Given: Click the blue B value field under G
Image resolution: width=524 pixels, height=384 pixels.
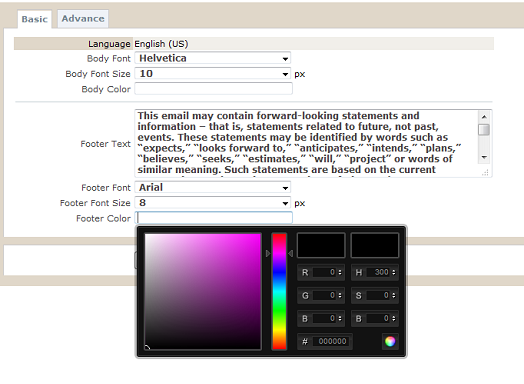Looking at the screenshot, I should point(324,318).
